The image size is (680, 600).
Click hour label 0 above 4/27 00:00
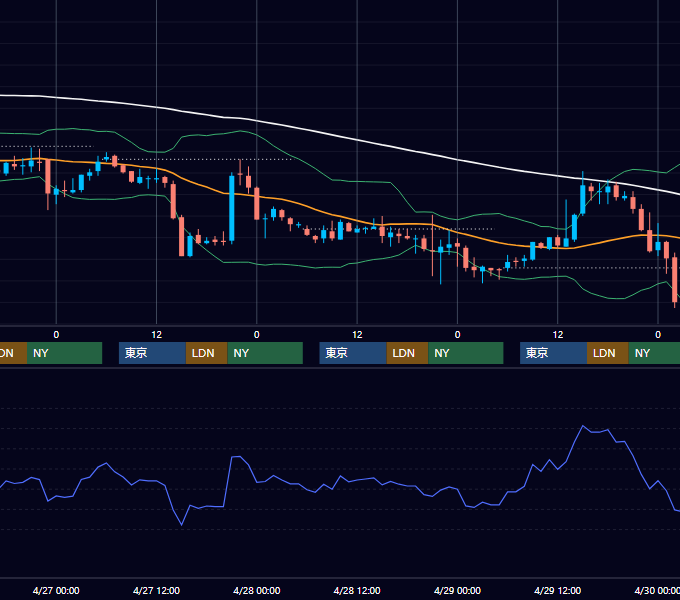click(x=56, y=335)
